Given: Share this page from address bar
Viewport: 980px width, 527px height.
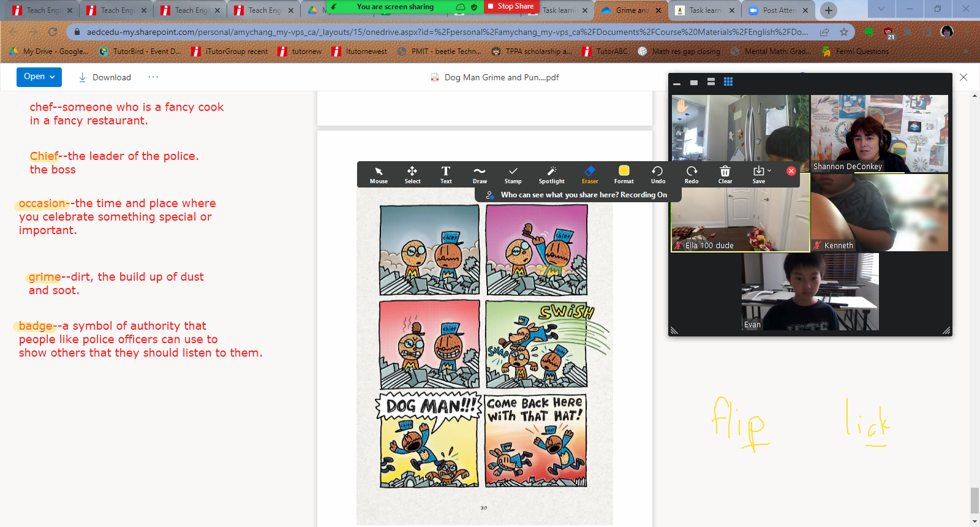Looking at the screenshot, I should (x=824, y=32).
